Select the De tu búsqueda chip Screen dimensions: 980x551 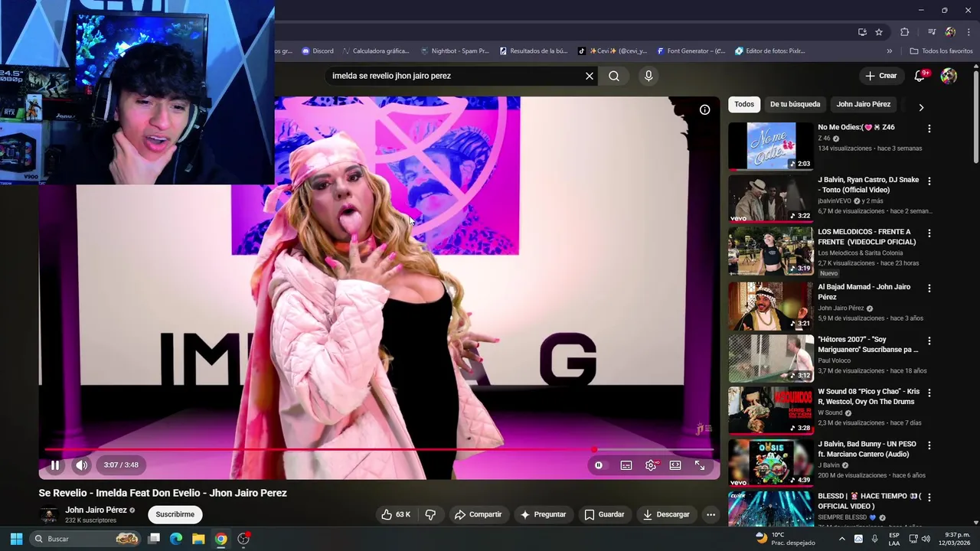[795, 104]
